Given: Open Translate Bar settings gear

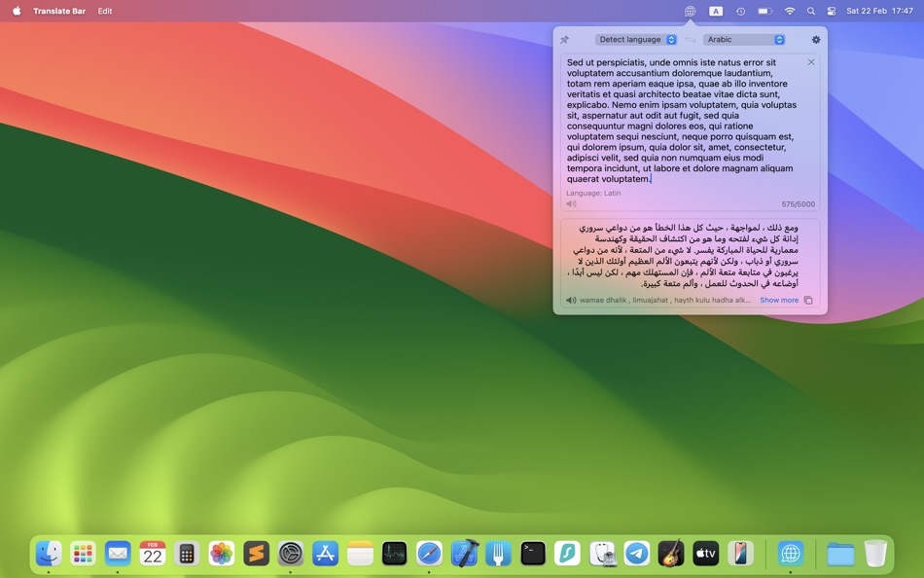Looking at the screenshot, I should click(816, 40).
